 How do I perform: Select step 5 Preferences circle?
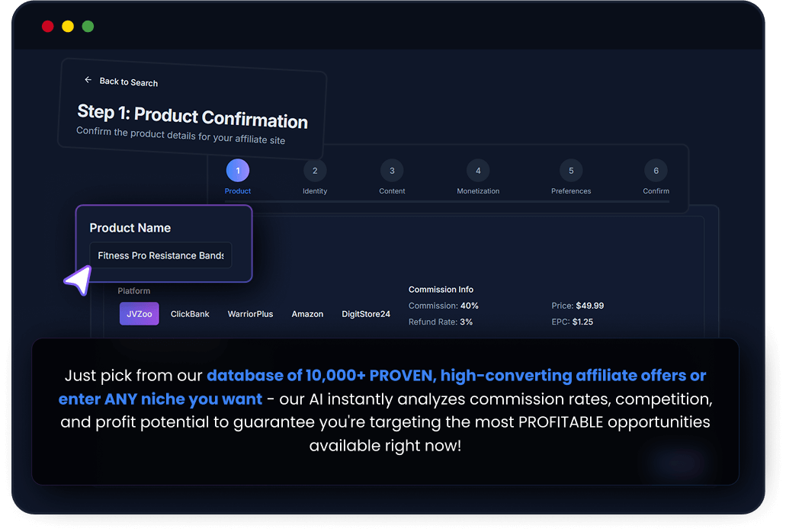point(571,171)
